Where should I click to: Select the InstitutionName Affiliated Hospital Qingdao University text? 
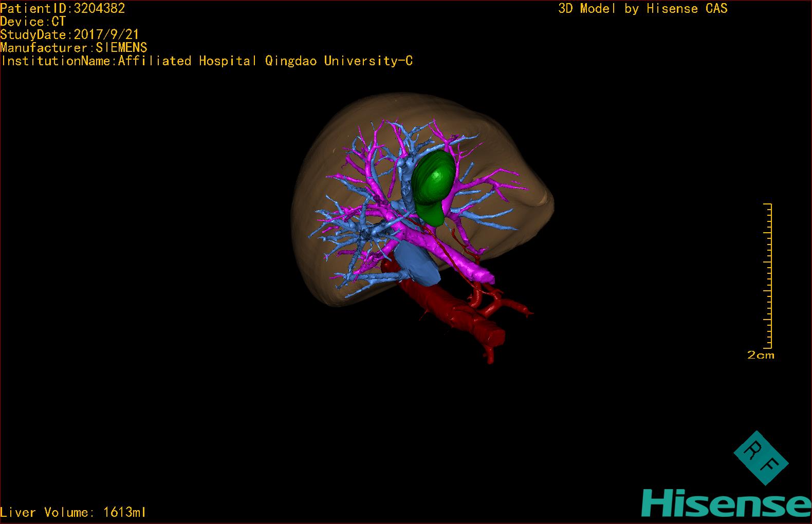(x=207, y=61)
